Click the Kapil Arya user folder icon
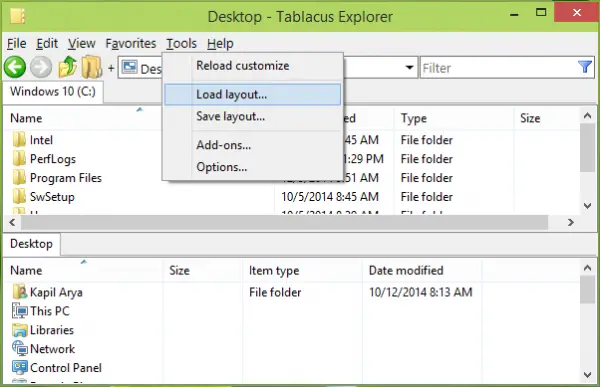The height and width of the screenshot is (387, 600). pos(20,292)
